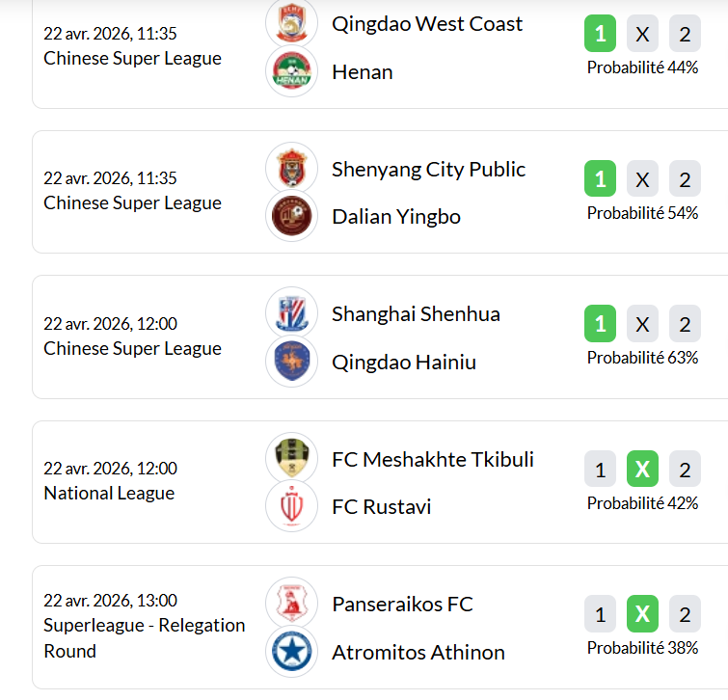Click the Panseraikos FC team logo
This screenshot has width=728, height=700.
(x=291, y=604)
